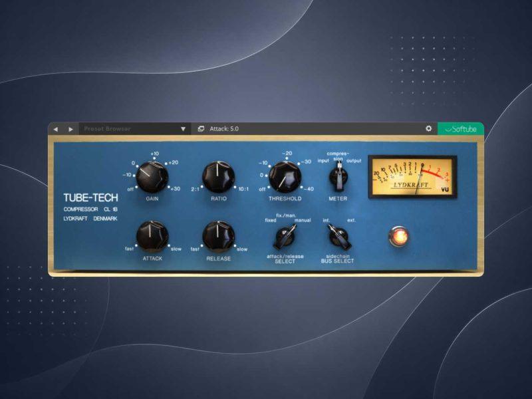Viewport: 532px width, 399px height.
Task: Open the settings gear icon
Action: 428,128
